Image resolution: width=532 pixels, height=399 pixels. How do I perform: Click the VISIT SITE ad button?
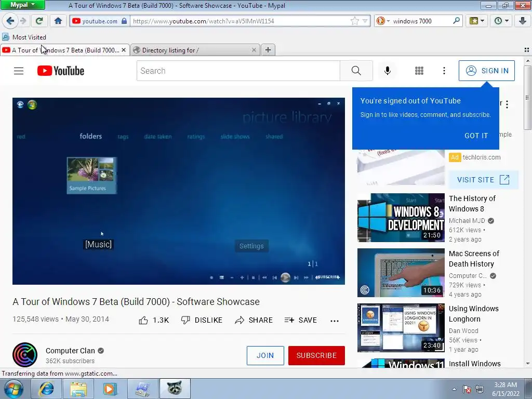pyautogui.click(x=484, y=180)
